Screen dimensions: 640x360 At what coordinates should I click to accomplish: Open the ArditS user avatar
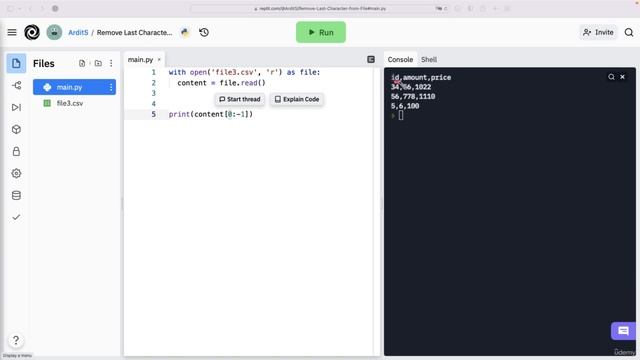coord(54,32)
